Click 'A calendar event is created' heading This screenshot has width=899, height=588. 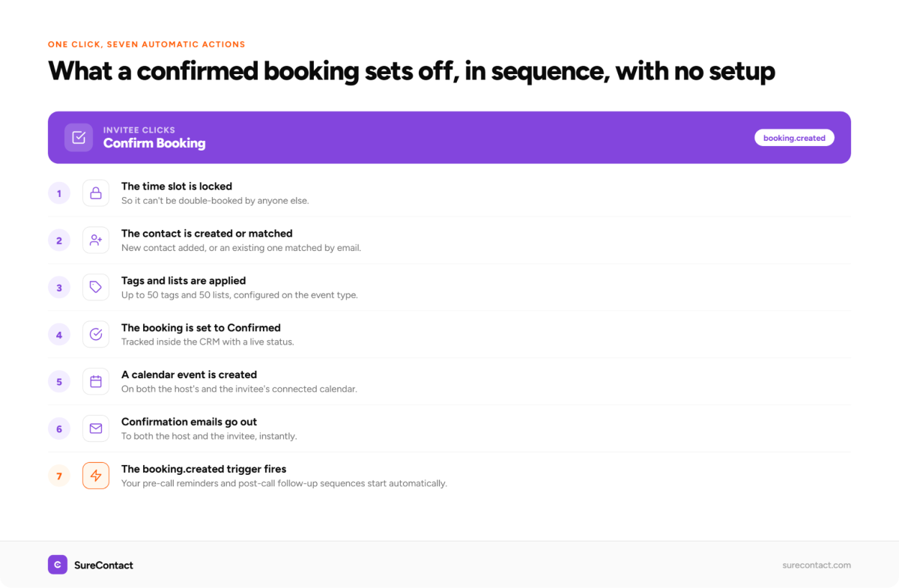(x=189, y=375)
